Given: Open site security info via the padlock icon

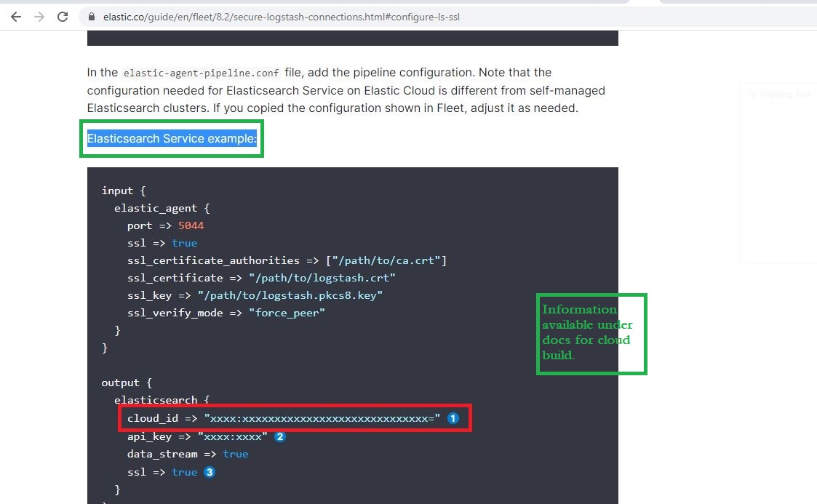Looking at the screenshot, I should (91, 16).
